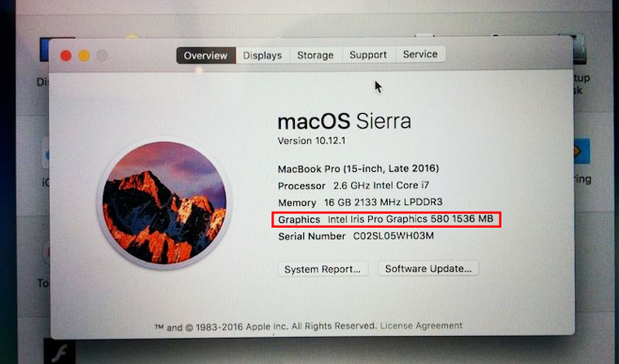Close the About This Mac window
619x364 pixels.
(x=66, y=55)
